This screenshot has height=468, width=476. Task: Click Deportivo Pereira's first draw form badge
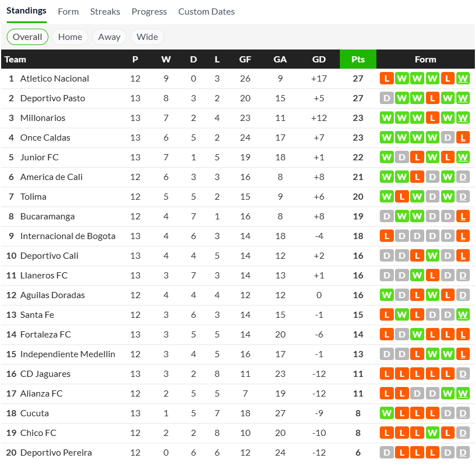(387, 453)
